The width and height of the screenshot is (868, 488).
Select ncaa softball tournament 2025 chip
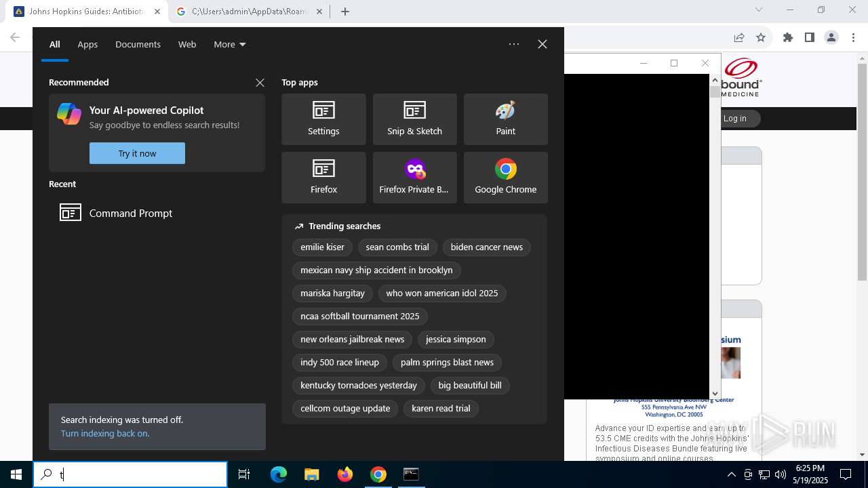coord(360,317)
